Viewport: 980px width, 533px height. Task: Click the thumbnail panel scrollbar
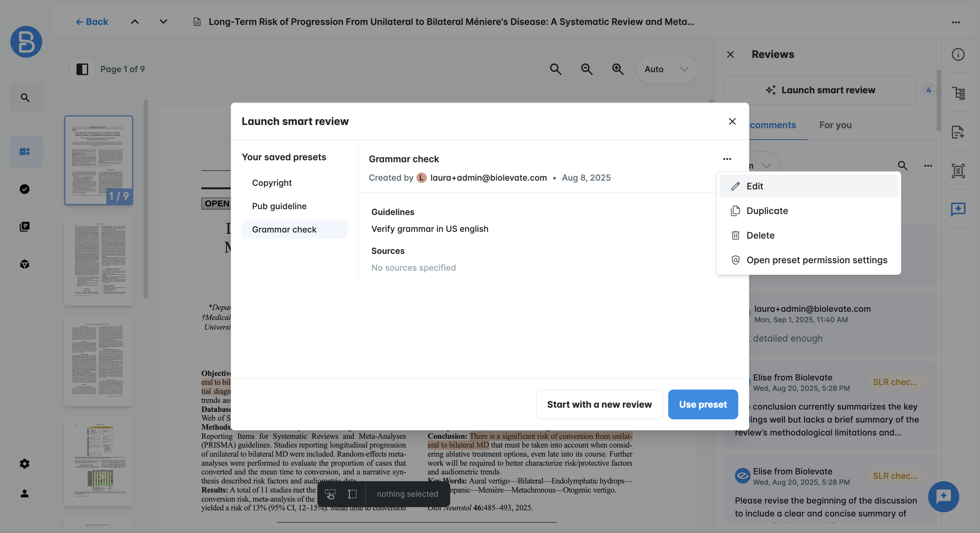click(146, 199)
